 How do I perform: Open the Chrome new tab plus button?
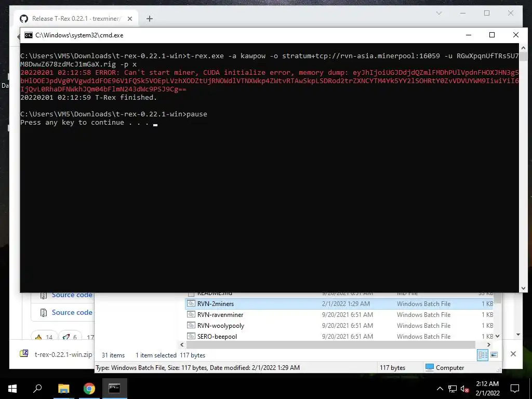point(149,19)
